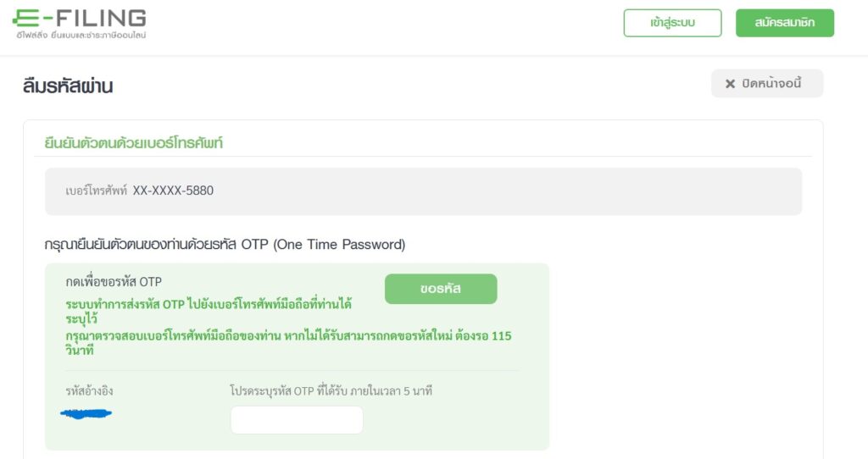Viewport: 868px width, 459px height.
Task: Click the blue redacted reference code
Action: pyautogui.click(x=87, y=414)
